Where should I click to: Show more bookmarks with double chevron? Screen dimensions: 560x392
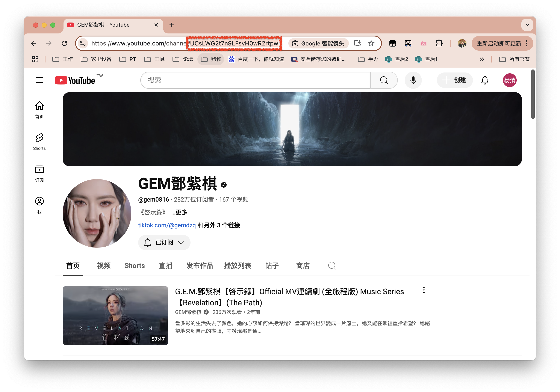pos(482,59)
